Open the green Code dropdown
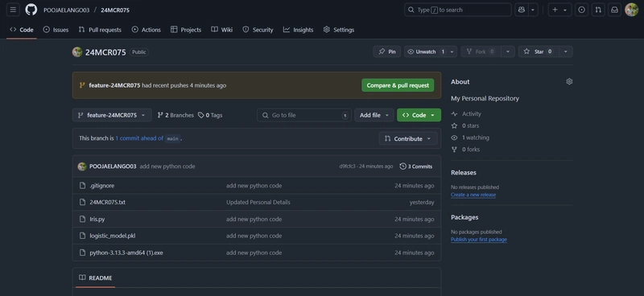Screen dimensions: 644x296 pyautogui.click(x=419, y=115)
